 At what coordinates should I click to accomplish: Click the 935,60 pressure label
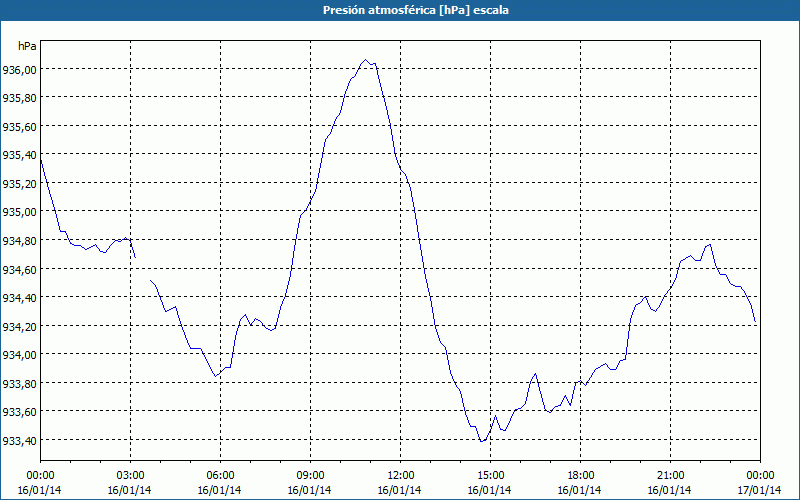(19, 126)
